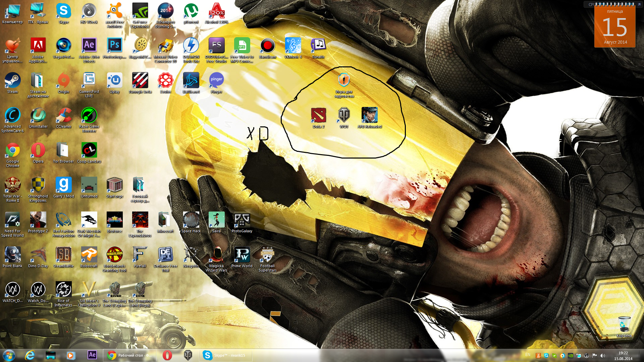Launch the Pinger desktop shortcut

216,83
